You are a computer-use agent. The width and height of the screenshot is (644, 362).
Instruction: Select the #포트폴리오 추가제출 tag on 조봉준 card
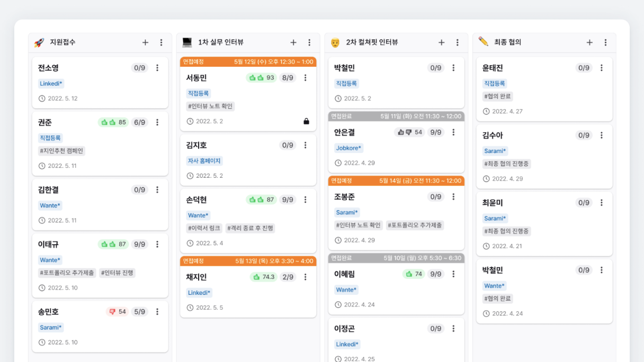(x=415, y=225)
